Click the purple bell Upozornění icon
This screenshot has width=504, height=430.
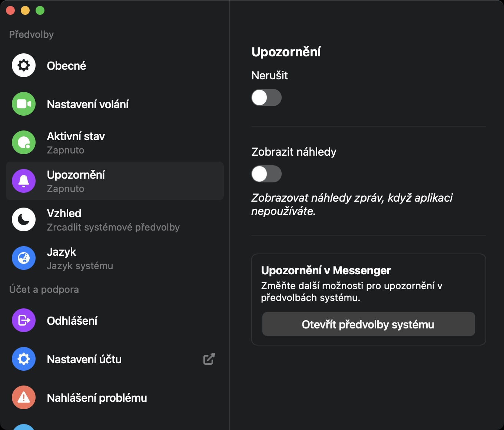pos(24,181)
